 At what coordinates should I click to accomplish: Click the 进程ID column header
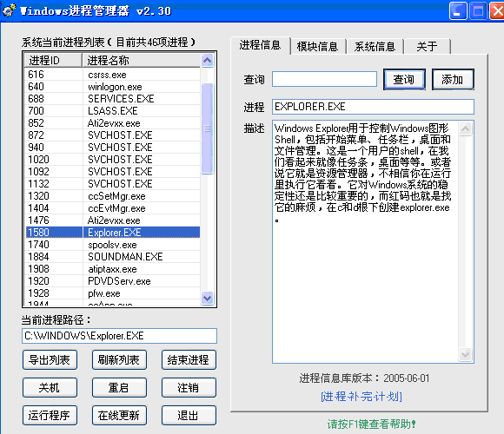pos(53,61)
